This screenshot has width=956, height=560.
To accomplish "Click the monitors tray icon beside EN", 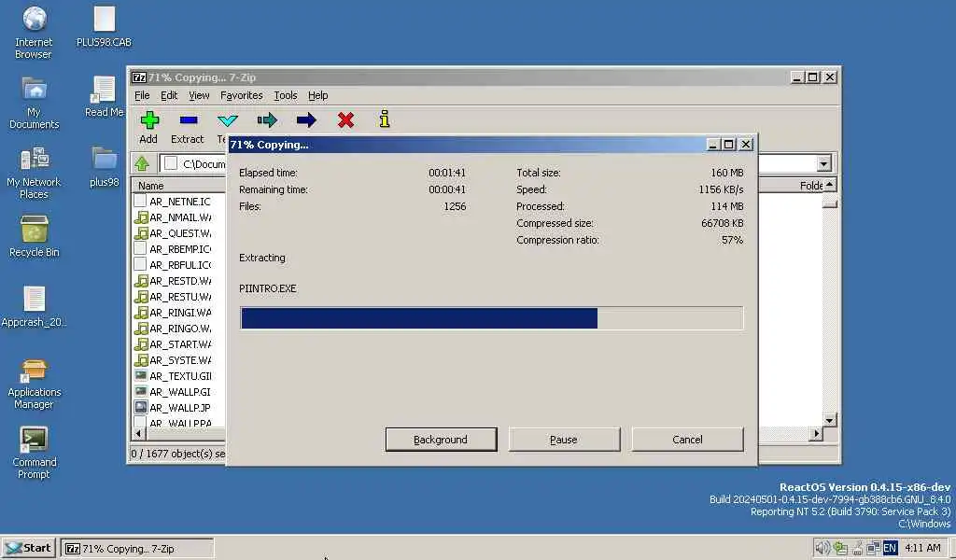I will pyautogui.click(x=873, y=548).
